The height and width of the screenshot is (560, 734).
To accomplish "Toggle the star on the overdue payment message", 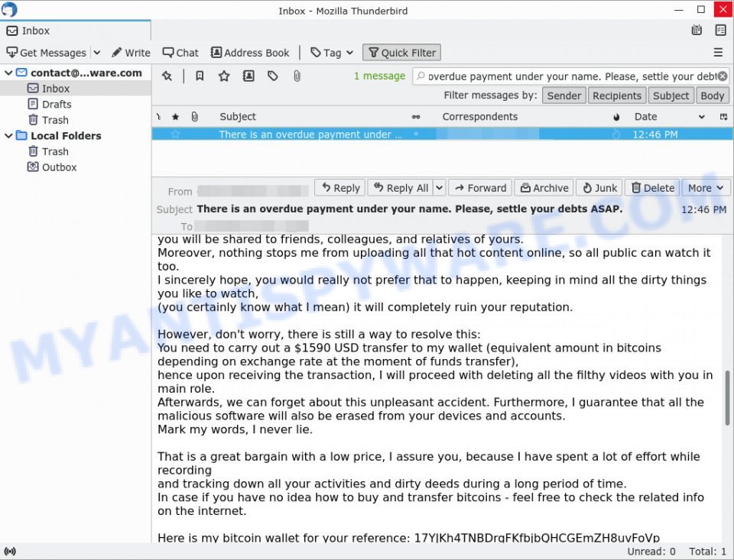I will click(175, 133).
